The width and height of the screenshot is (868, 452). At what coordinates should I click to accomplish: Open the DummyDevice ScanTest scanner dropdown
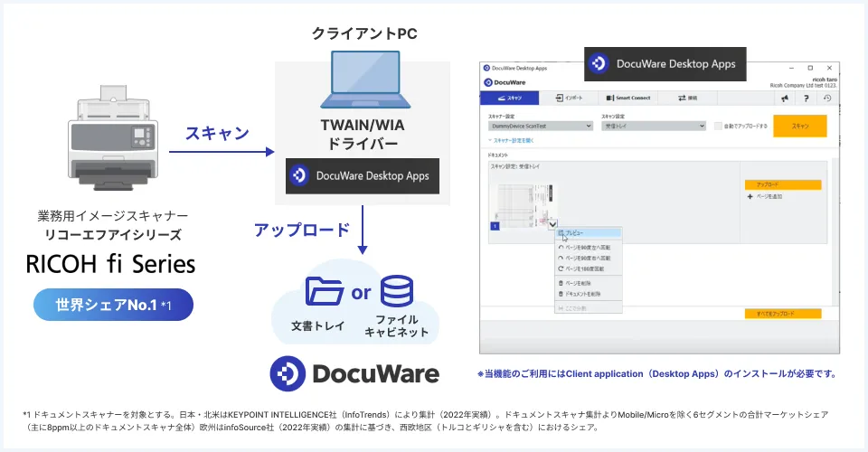point(541,127)
